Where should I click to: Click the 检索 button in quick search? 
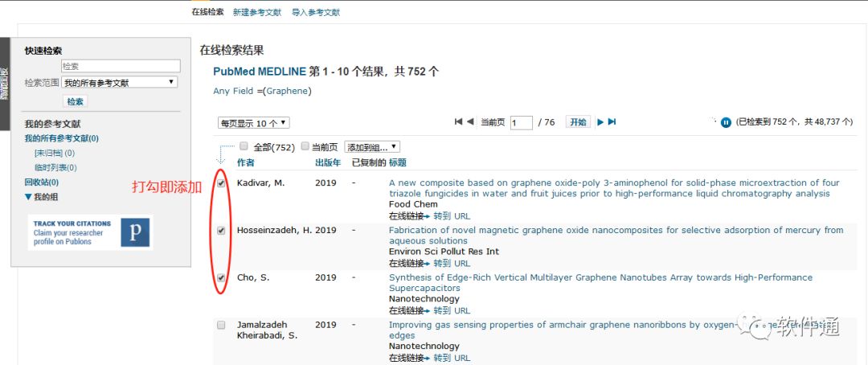pos(76,102)
